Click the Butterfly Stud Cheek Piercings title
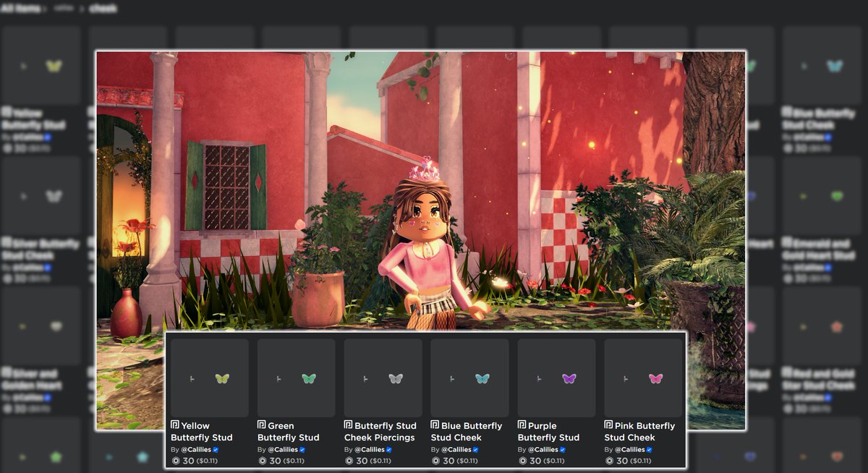The image size is (868, 473). [x=380, y=432]
